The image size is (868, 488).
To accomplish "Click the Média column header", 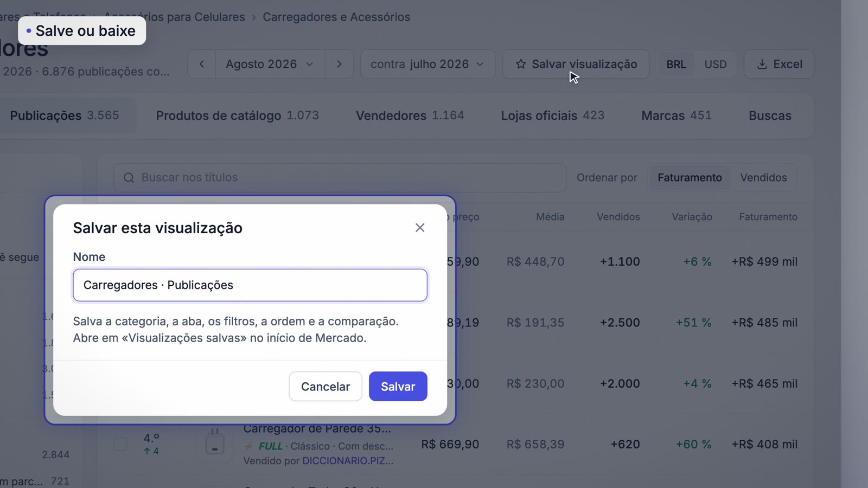I will [x=550, y=217].
